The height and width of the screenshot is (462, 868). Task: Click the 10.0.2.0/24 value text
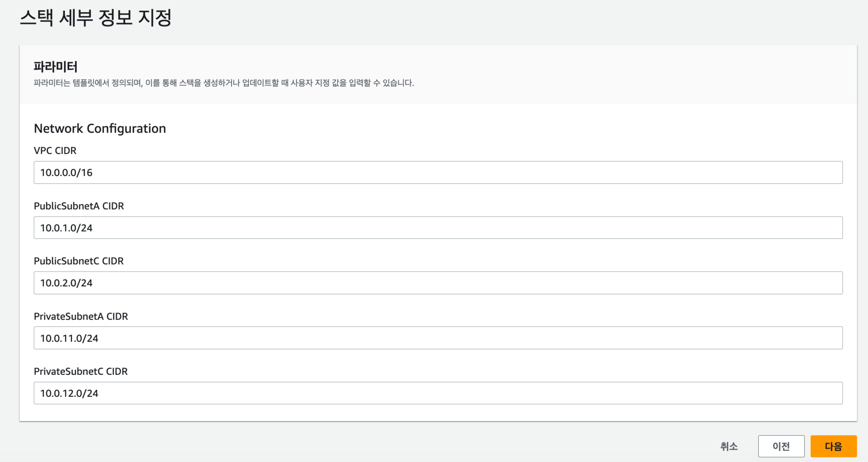[67, 283]
